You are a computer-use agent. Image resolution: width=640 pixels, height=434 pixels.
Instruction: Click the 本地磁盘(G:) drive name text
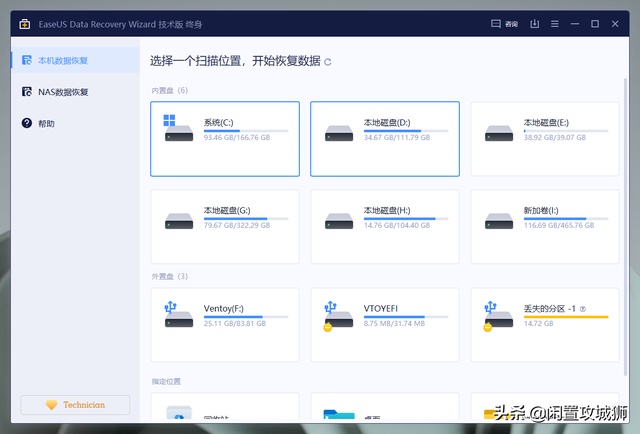click(x=227, y=210)
